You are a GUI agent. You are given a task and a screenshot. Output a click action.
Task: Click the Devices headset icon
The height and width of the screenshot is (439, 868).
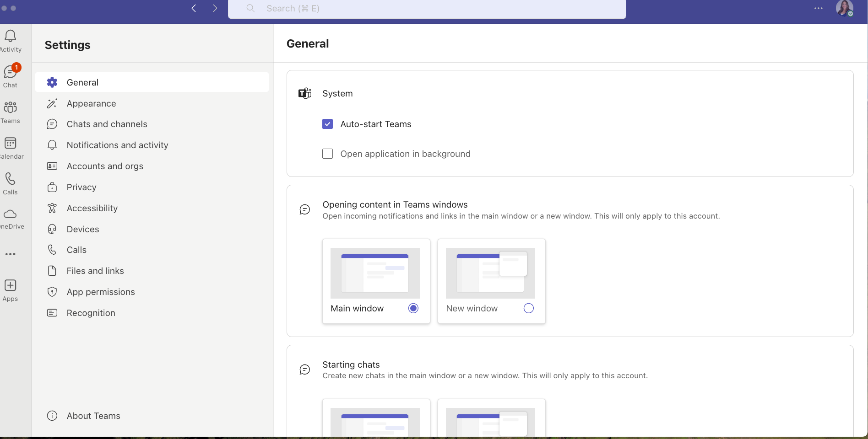click(x=52, y=229)
